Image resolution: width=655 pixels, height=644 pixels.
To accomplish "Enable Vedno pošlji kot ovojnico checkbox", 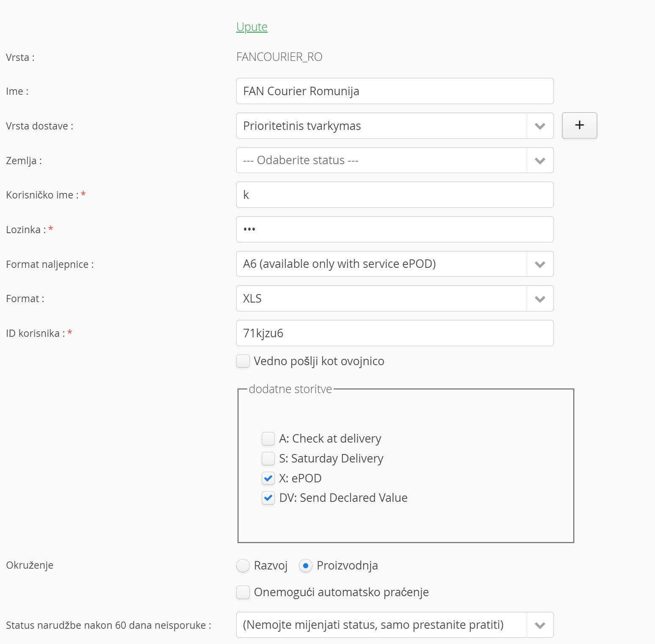I will (243, 361).
